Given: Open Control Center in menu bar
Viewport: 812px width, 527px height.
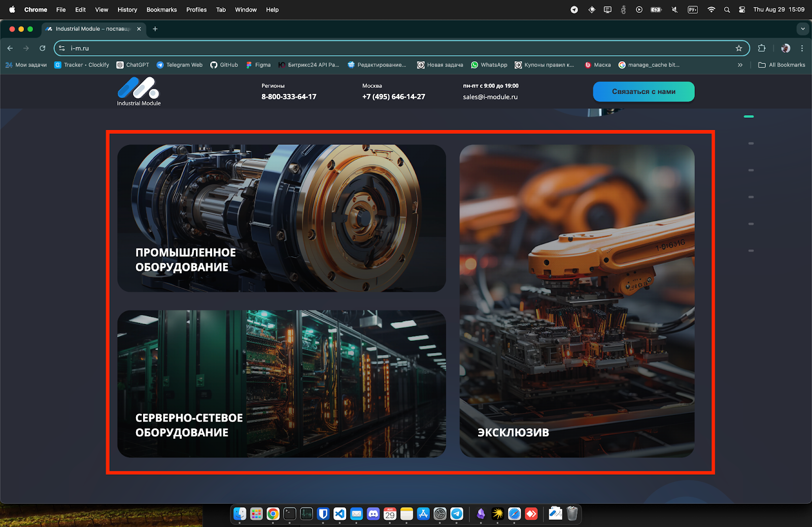Looking at the screenshot, I should [742, 10].
